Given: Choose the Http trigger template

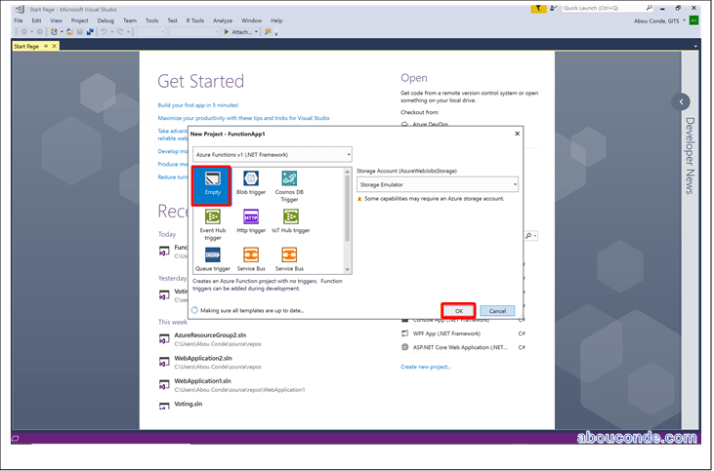Looking at the screenshot, I should pos(251,221).
